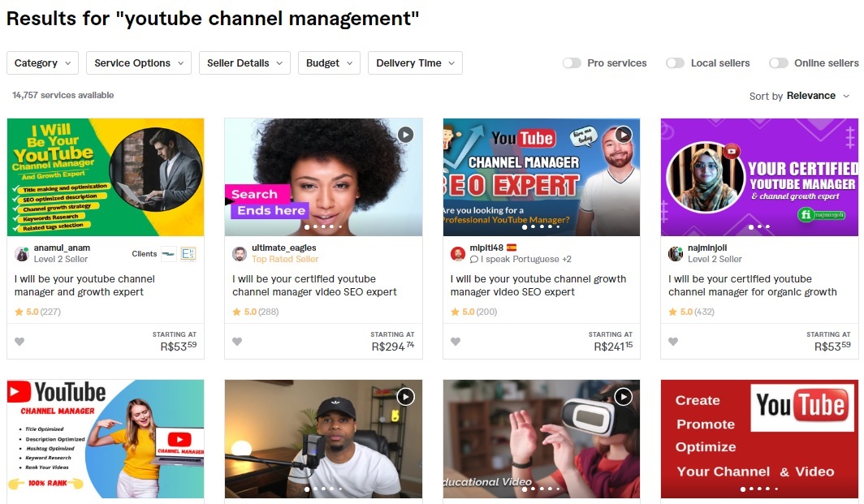
Task: Open the purple 'Your Certified YouTube Manager' thumbnail
Action: tap(759, 177)
